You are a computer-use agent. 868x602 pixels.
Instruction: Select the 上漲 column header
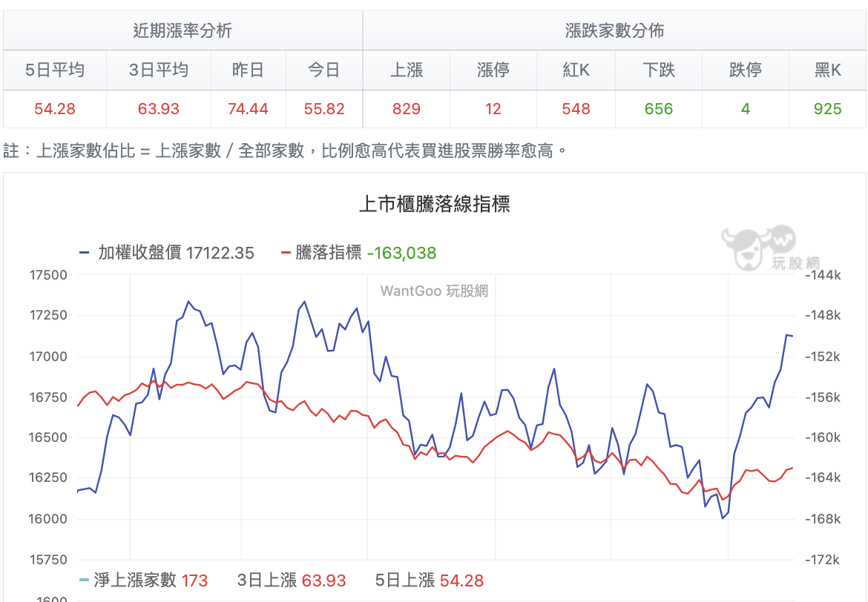[407, 70]
